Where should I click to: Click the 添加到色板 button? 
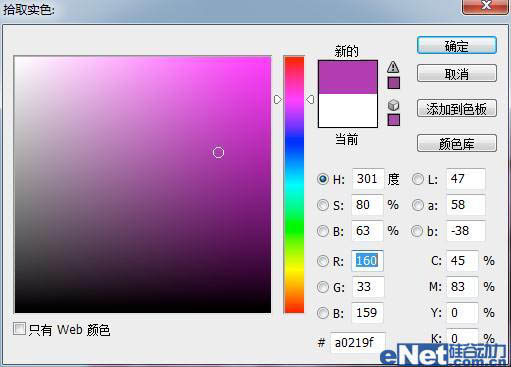457,108
